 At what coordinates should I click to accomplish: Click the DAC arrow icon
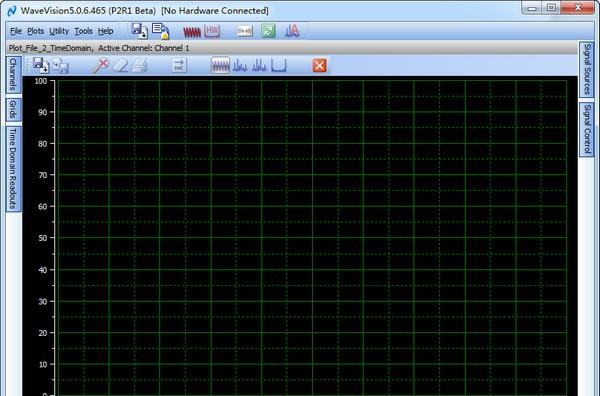179,65
